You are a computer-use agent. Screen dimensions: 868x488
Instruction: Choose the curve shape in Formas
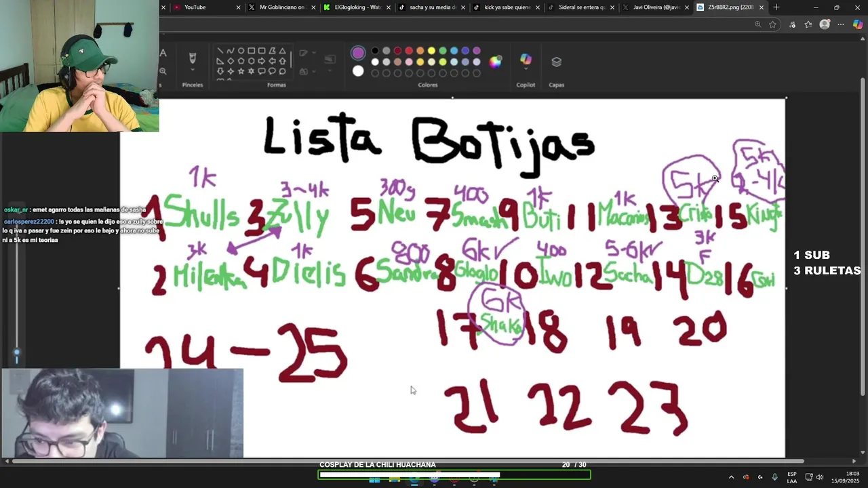(x=231, y=51)
